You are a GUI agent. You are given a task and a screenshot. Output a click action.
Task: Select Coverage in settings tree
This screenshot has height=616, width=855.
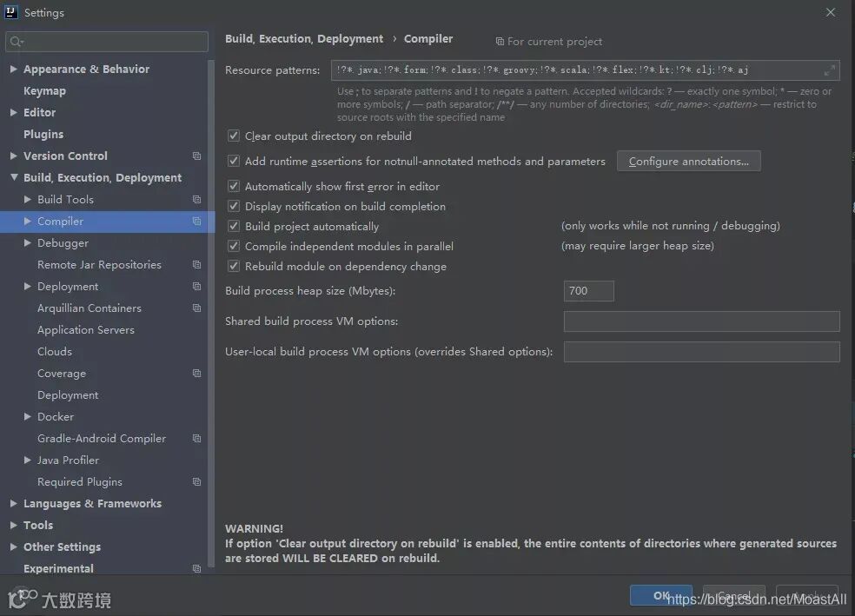click(x=62, y=374)
